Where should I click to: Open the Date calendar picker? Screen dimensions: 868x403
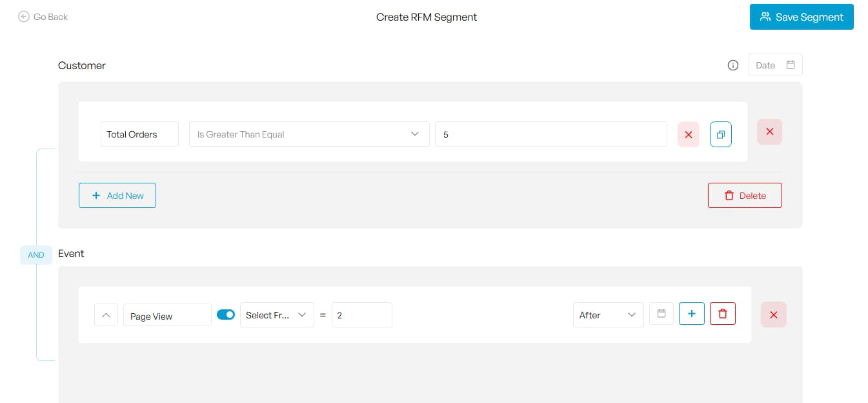tap(792, 65)
